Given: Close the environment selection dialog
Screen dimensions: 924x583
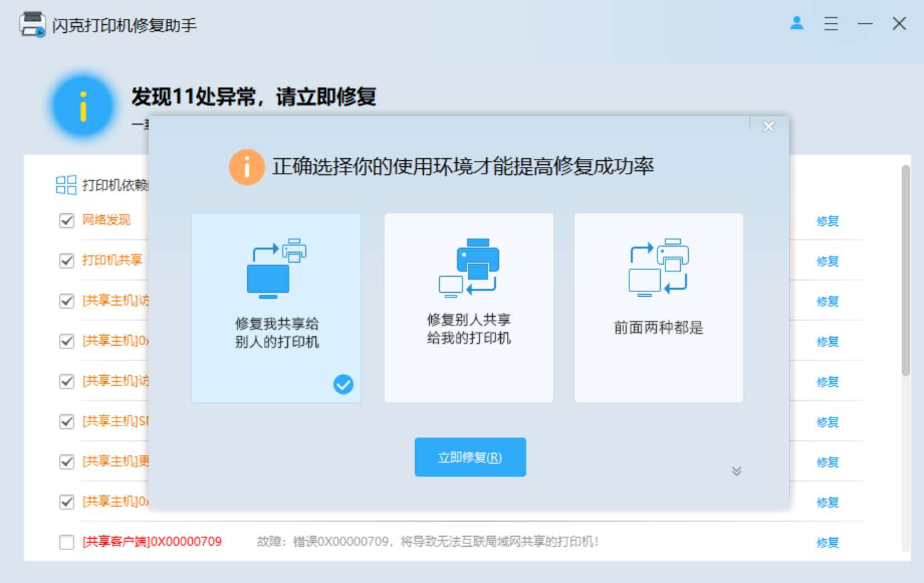Looking at the screenshot, I should click(769, 127).
